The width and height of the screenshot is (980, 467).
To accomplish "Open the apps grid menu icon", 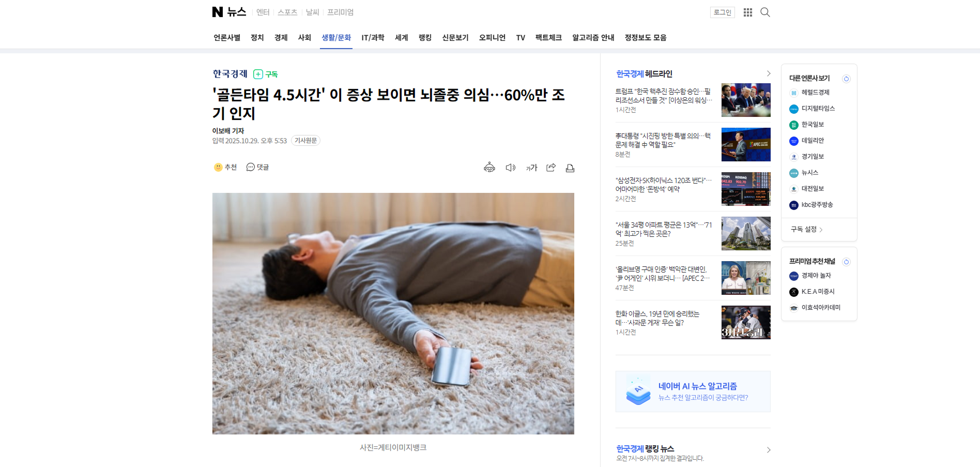I will (x=747, y=12).
